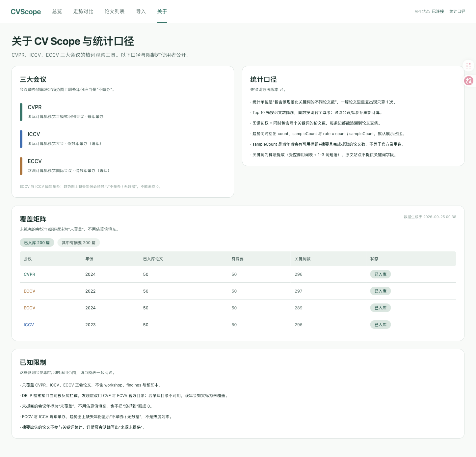Click the round pink translate icon
The height and width of the screenshot is (457, 476).
469,81
